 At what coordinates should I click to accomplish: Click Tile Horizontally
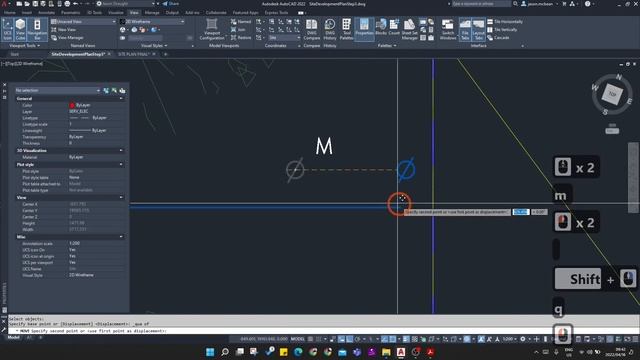[504, 22]
